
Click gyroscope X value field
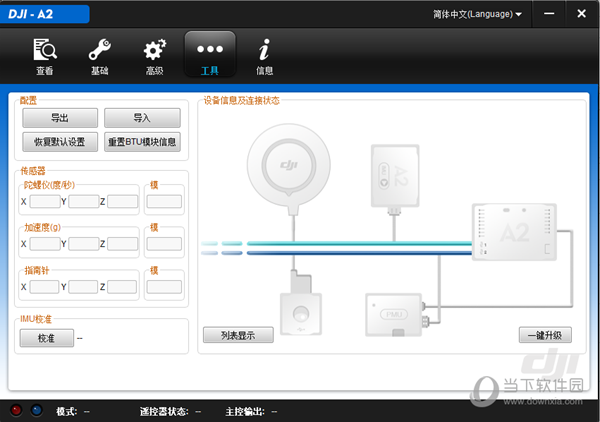[x=45, y=201]
